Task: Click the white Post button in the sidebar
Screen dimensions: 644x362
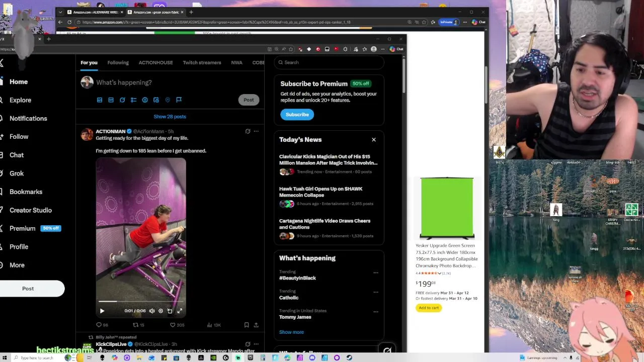Action: point(28,289)
